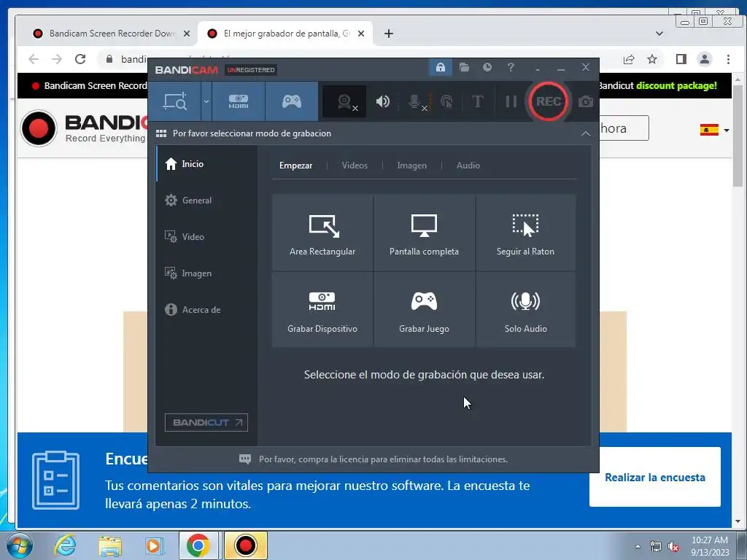Open Bandicut link button
This screenshot has width=747, height=560.
click(206, 422)
